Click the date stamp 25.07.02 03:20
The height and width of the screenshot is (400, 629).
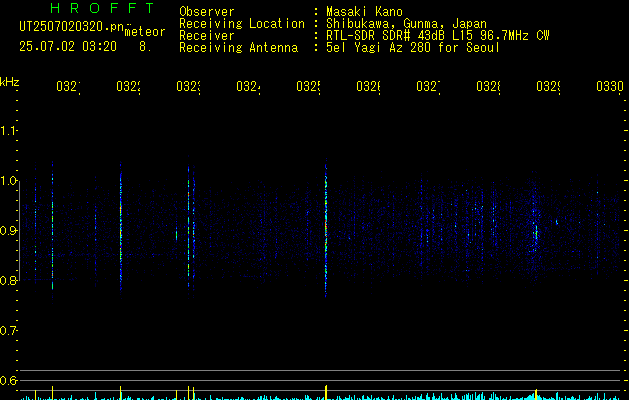coord(68,47)
